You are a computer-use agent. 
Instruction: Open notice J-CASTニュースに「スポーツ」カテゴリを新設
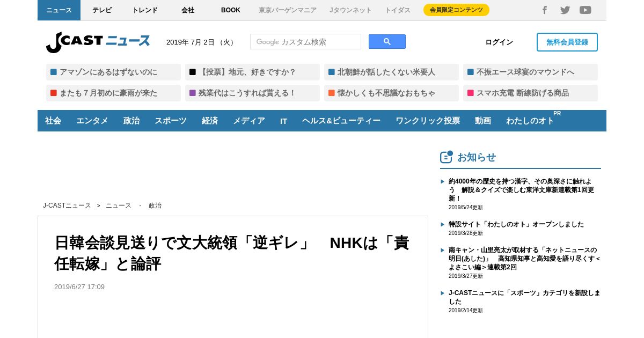coord(524,297)
